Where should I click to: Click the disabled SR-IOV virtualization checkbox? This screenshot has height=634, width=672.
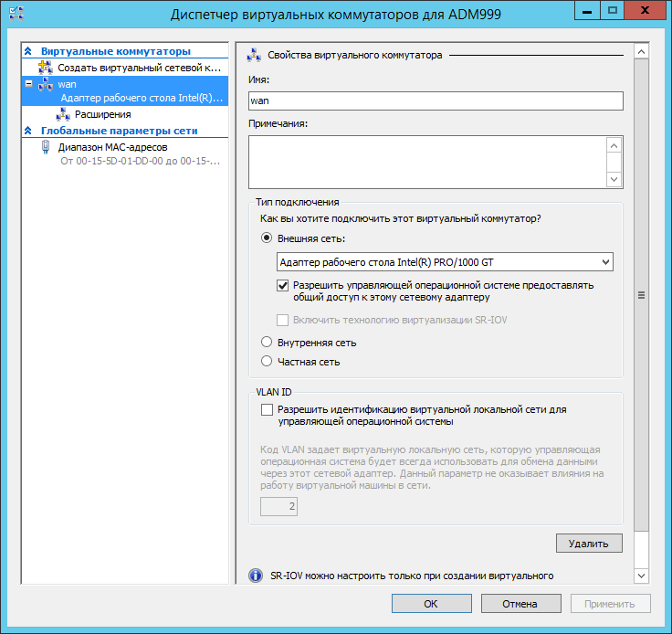tap(282, 320)
